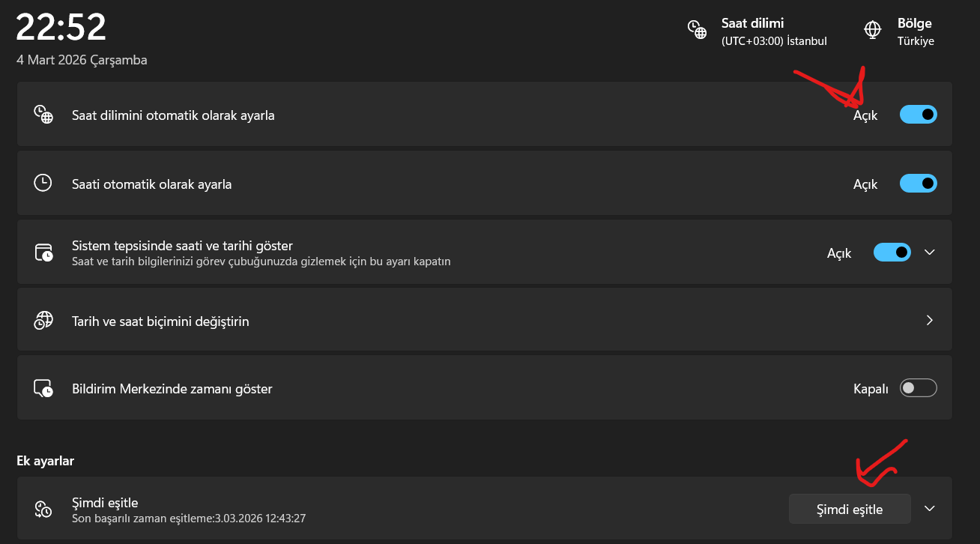Expand the system tray clock options chevron

click(930, 253)
